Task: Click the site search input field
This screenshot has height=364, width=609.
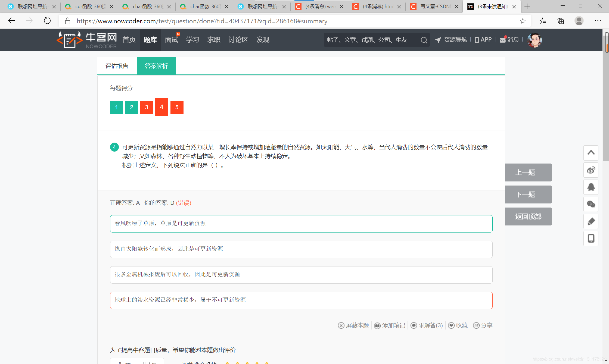Action: pos(371,40)
